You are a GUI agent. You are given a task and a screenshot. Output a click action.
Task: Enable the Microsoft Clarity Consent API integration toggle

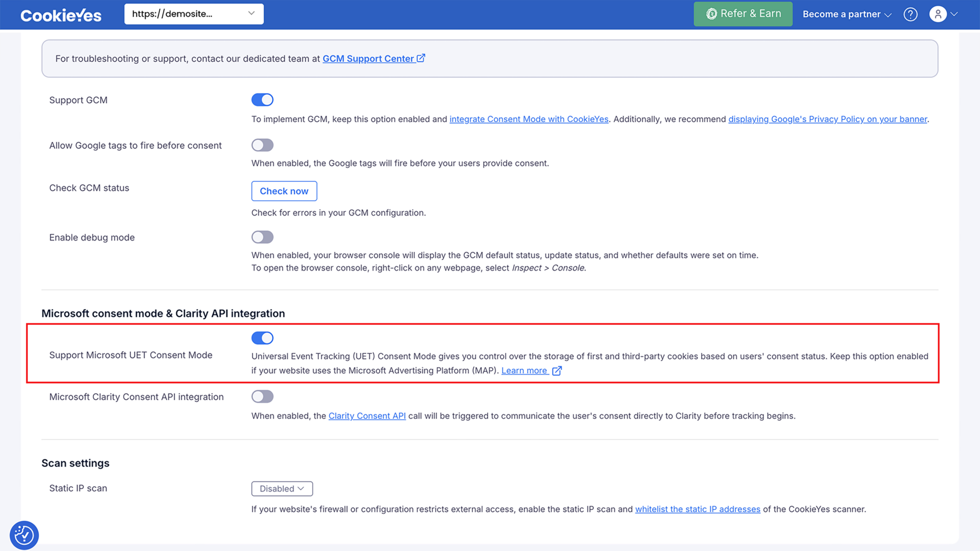point(262,396)
